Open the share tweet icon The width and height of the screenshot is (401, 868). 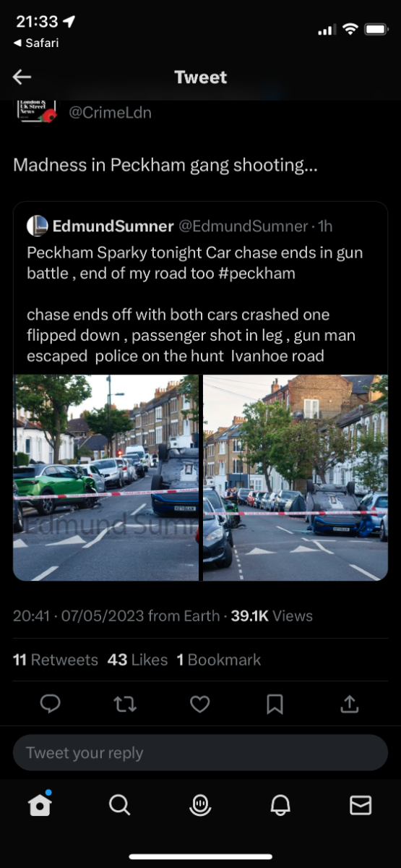pyautogui.click(x=350, y=703)
